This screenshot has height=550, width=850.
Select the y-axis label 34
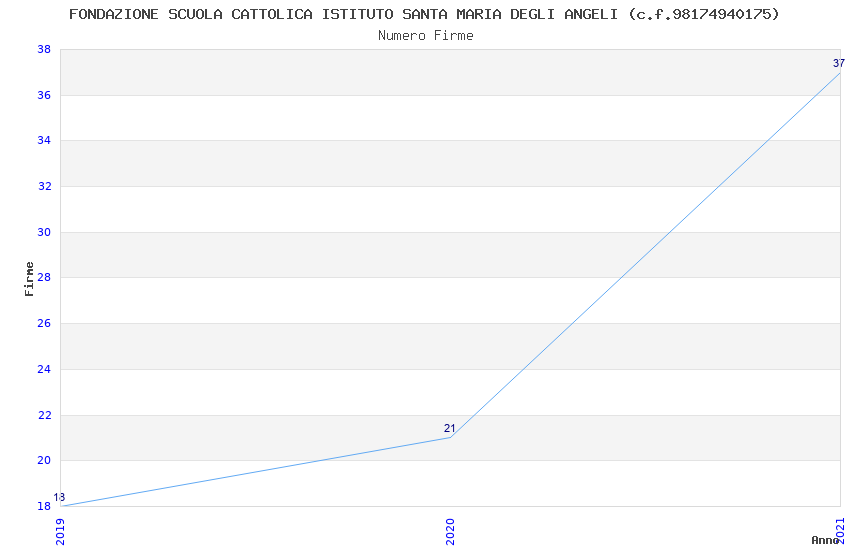click(x=44, y=140)
